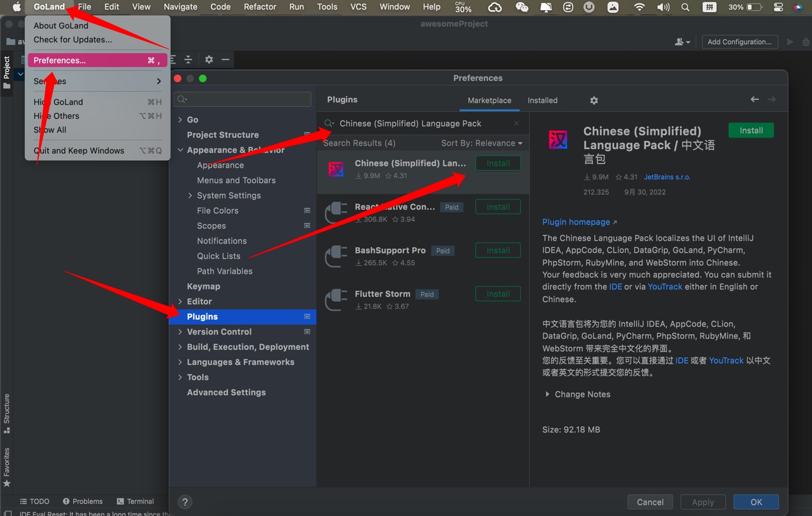Switch to the Installed tab
The width and height of the screenshot is (812, 516).
542,100
